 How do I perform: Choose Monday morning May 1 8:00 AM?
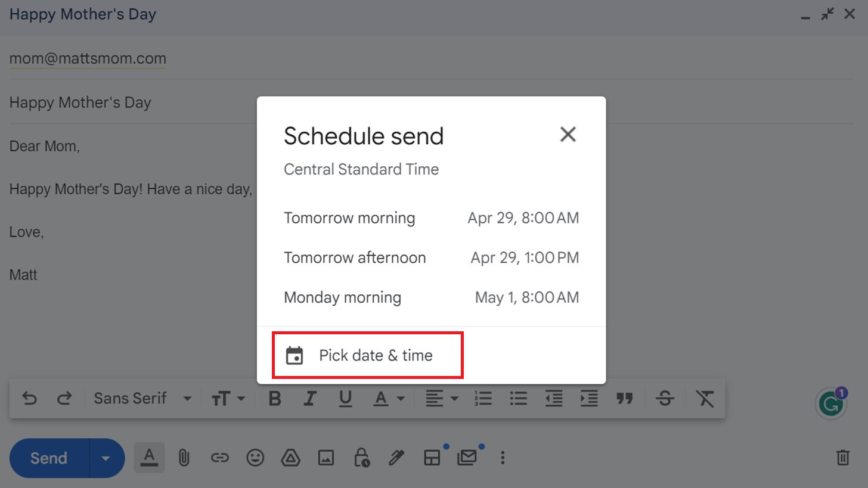tap(431, 297)
